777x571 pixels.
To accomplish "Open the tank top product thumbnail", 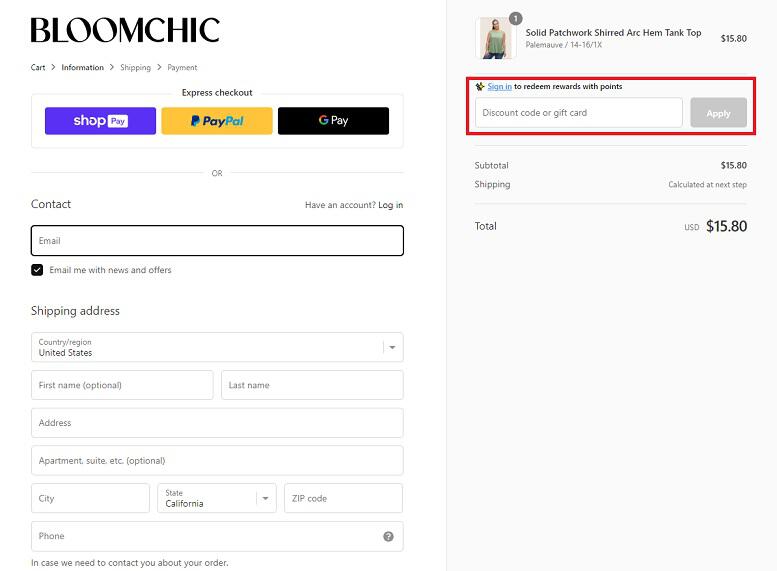I will click(x=495, y=38).
